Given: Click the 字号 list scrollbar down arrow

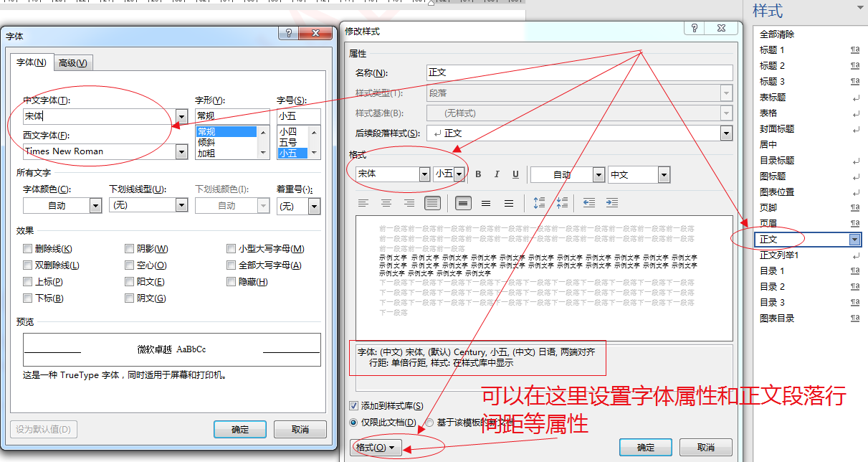Looking at the screenshot, I should [315, 154].
